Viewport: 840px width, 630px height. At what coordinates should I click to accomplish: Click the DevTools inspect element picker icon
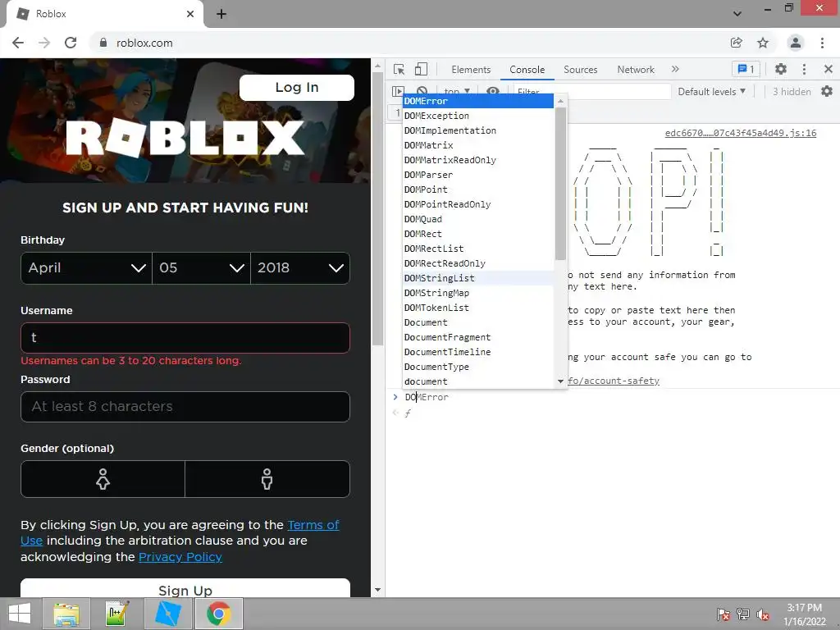(x=399, y=70)
